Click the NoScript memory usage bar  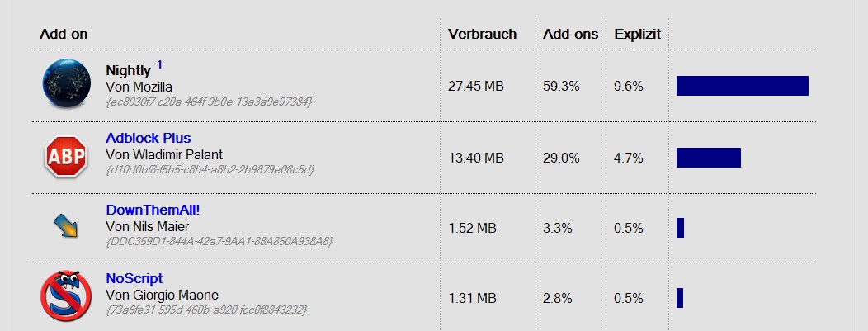pos(680,298)
